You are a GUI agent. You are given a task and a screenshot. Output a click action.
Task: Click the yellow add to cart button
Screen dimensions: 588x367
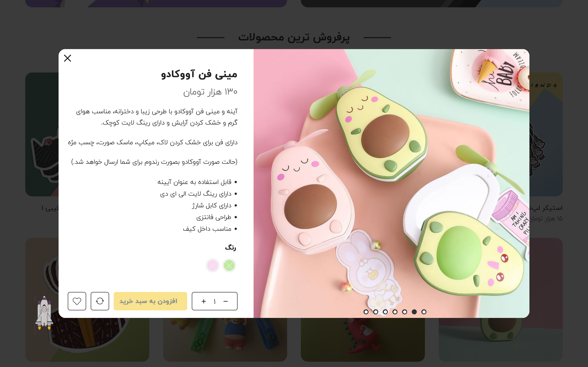tap(150, 301)
